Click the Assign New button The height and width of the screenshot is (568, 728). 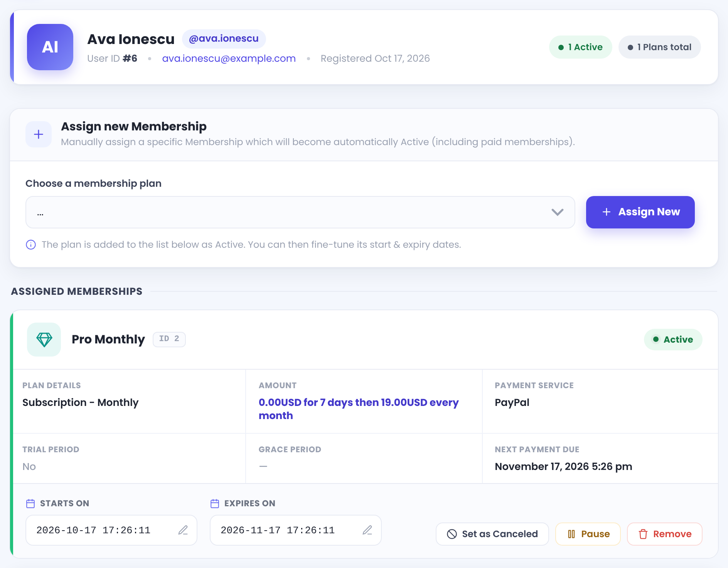coord(640,212)
